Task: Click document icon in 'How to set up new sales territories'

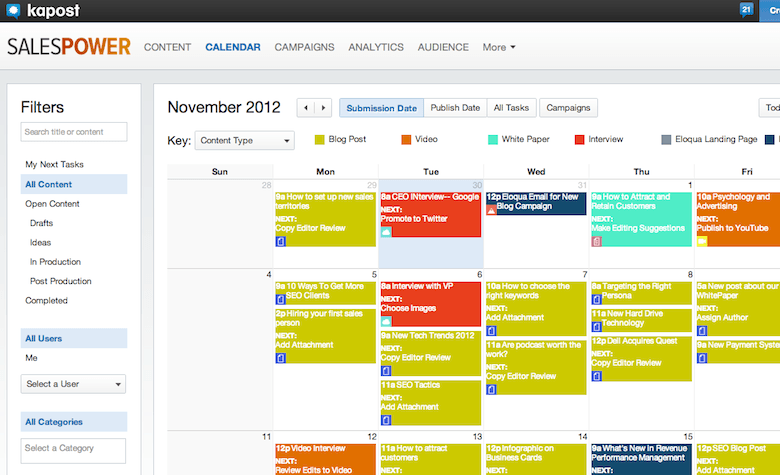Action: (281, 242)
